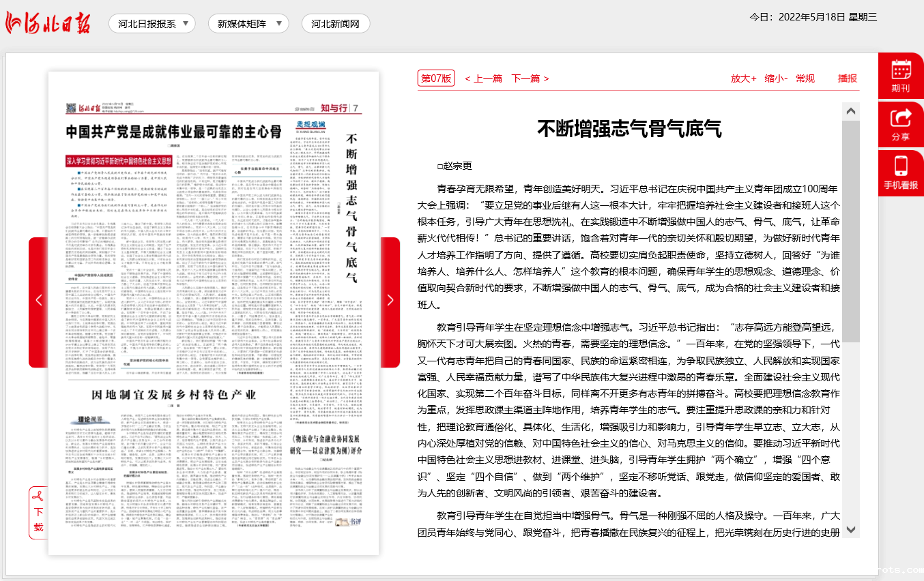Go to previous article 上一篇
Image resolution: width=924 pixels, height=581 pixels.
[x=484, y=78]
